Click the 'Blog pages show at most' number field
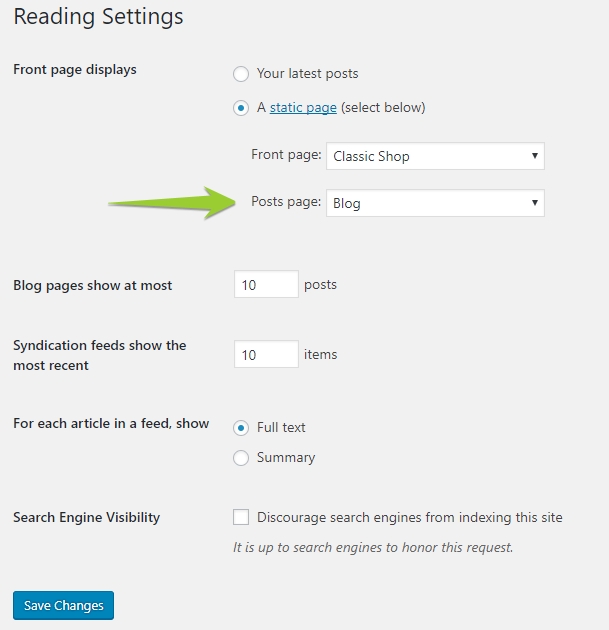Image resolution: width=609 pixels, height=630 pixels. [x=265, y=285]
